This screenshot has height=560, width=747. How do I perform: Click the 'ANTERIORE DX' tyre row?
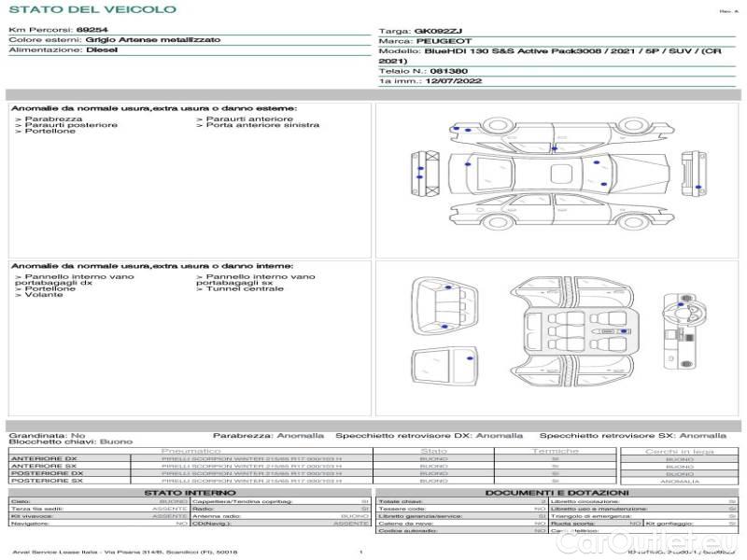coord(45,459)
